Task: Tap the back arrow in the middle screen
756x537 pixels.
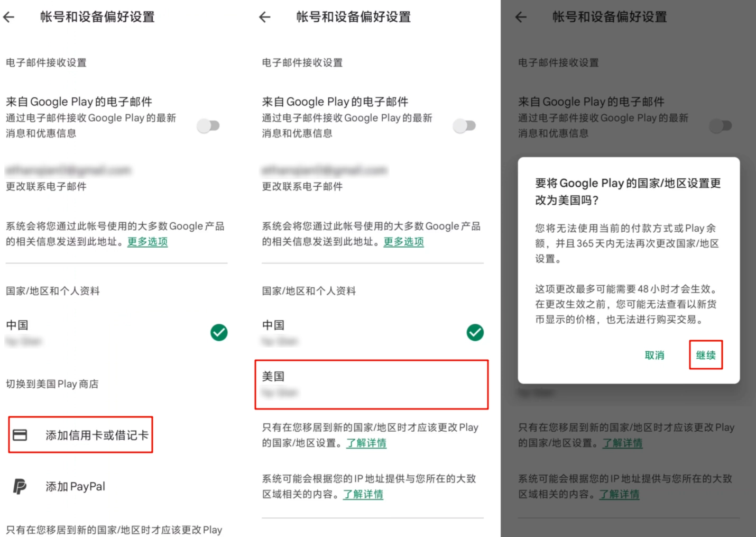Action: point(265,17)
